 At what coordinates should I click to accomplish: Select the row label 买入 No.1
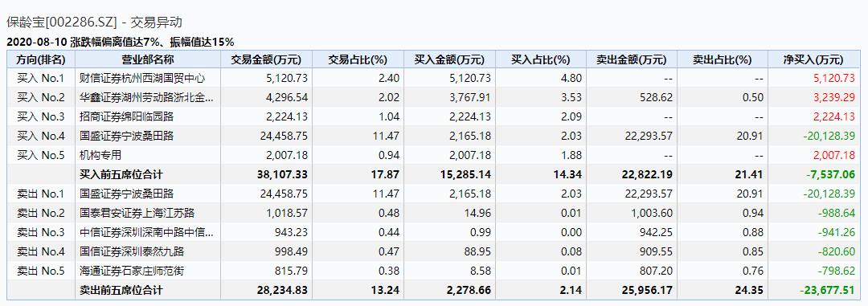[x=41, y=78]
